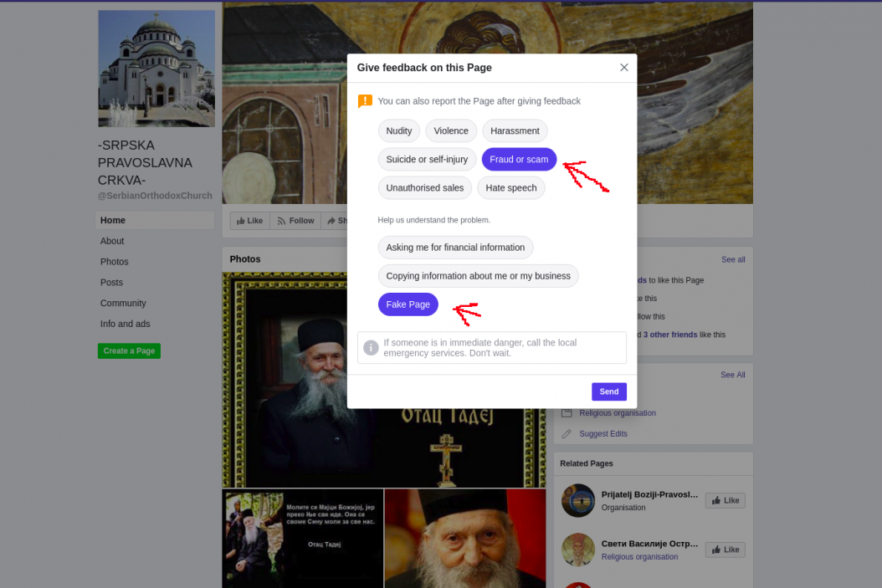This screenshot has width=882, height=588.
Task: Click the Photos section heading
Action: [x=245, y=259]
